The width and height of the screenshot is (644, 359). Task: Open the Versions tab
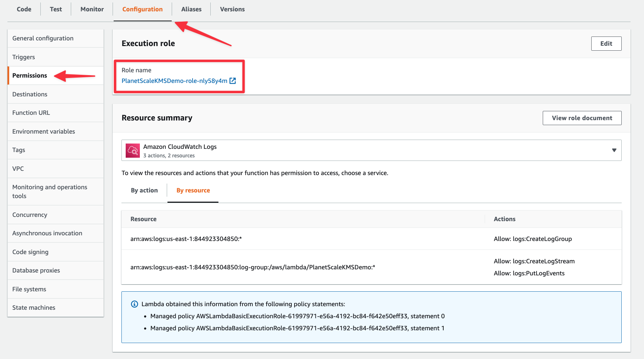[x=232, y=9]
